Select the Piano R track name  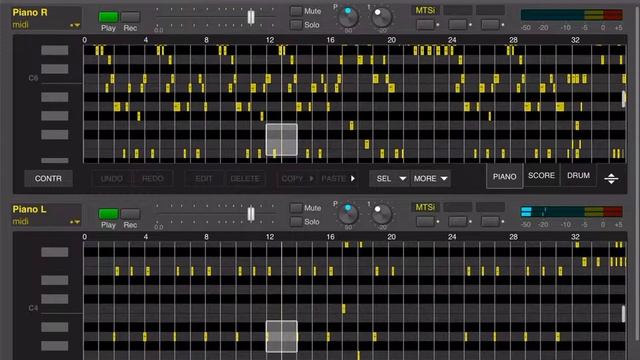pos(30,13)
